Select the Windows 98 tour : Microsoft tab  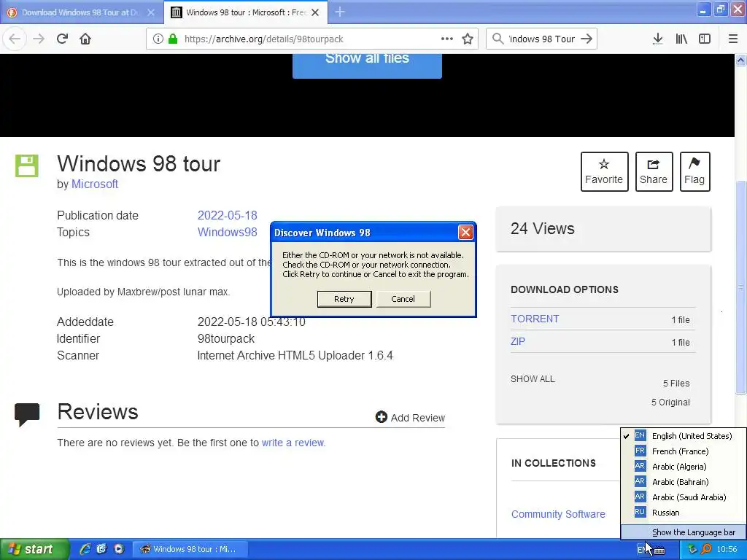(245, 12)
